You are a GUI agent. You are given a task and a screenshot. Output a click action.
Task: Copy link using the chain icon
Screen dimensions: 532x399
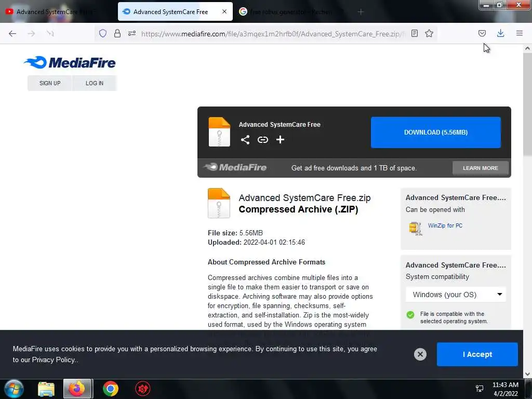coord(262,139)
